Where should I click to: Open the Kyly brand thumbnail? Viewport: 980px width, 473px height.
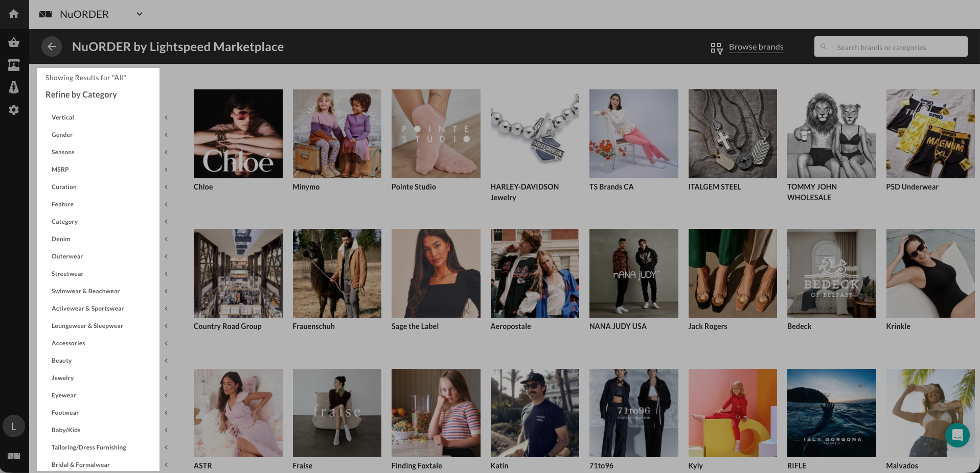click(x=733, y=413)
